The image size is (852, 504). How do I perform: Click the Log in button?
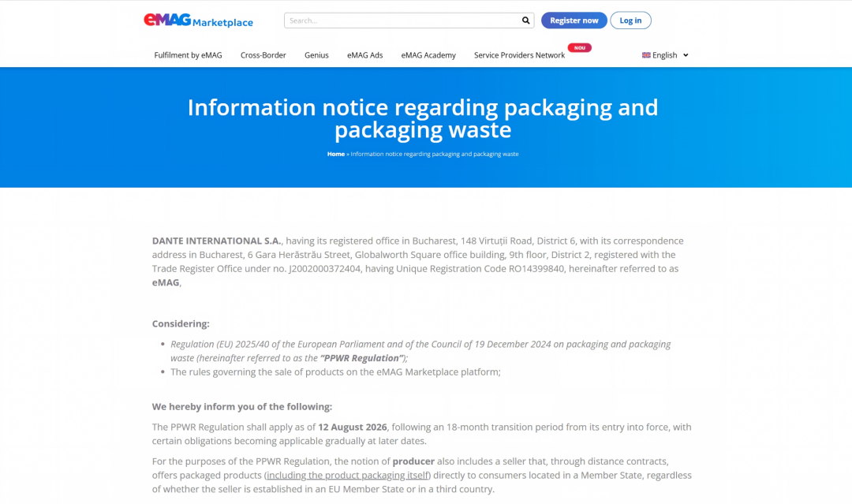(x=630, y=21)
